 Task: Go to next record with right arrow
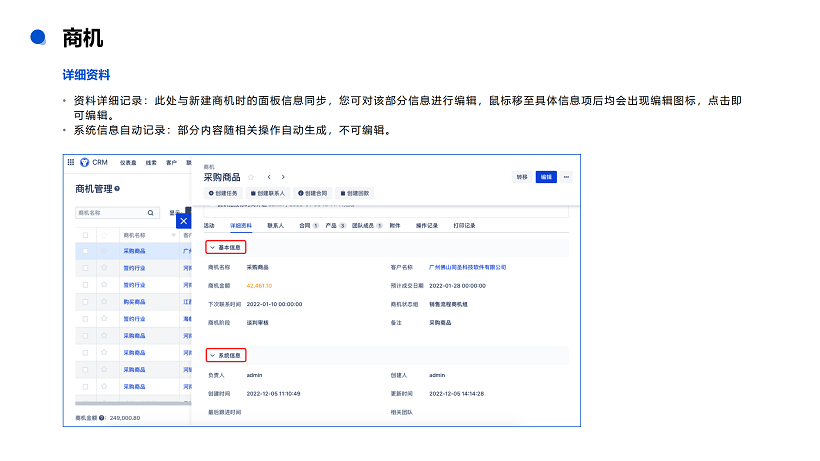283,177
